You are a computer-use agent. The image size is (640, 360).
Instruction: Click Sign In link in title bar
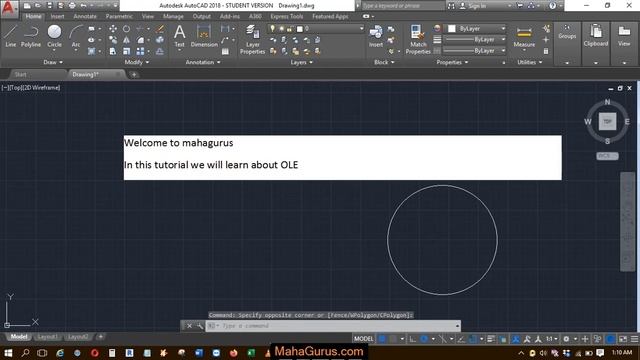coord(477,6)
